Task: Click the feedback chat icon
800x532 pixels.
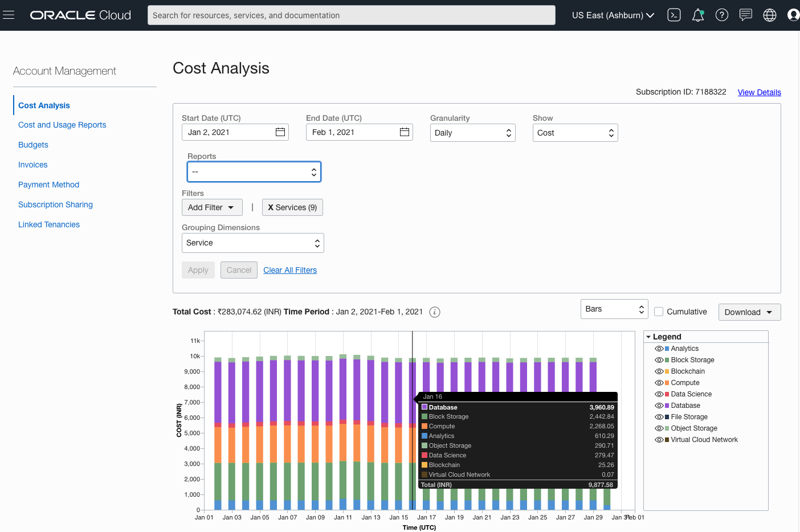Action: (745, 15)
